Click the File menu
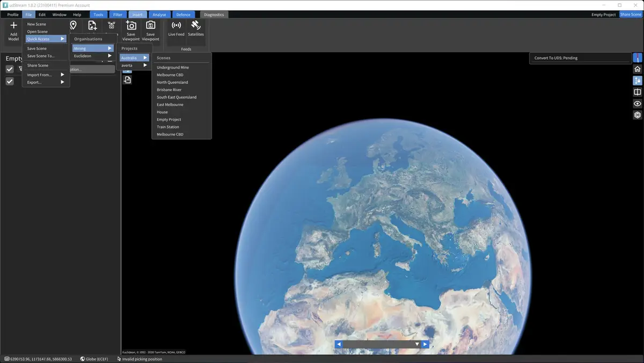Screen dimensions: 644x363 (28, 14)
